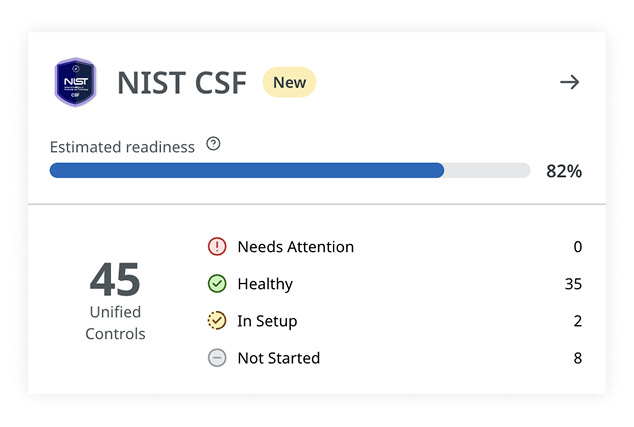Open the Needs Attention controls row
This screenshot has height=427, width=634.
click(395, 247)
